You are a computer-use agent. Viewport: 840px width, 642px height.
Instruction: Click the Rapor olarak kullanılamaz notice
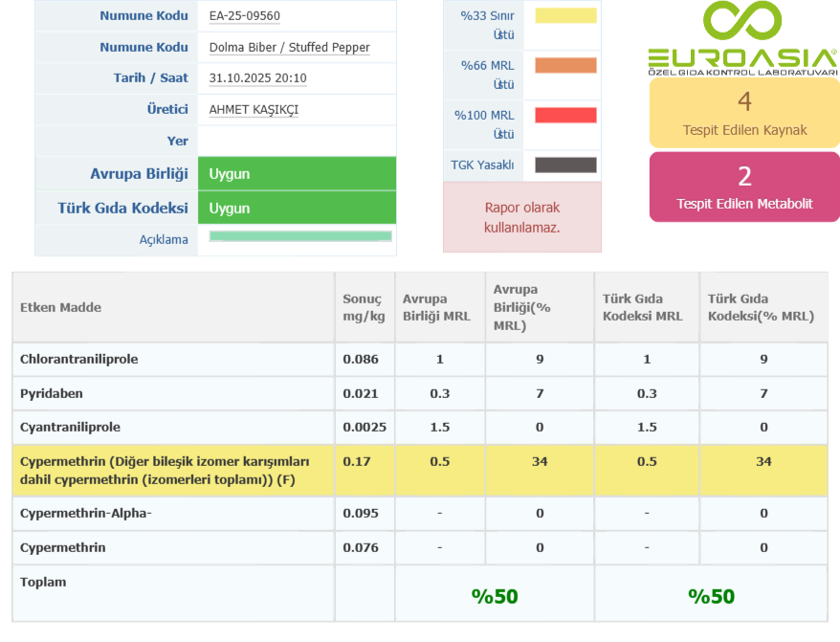point(521,217)
